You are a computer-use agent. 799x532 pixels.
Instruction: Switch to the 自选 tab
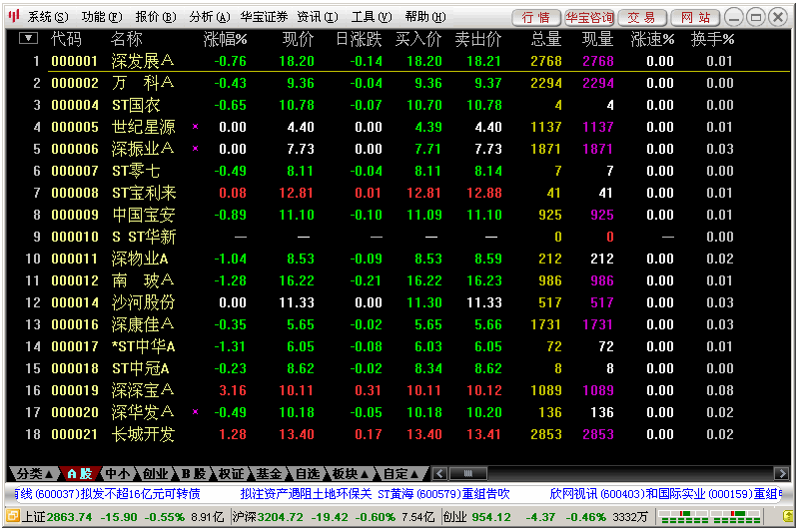pyautogui.click(x=308, y=474)
